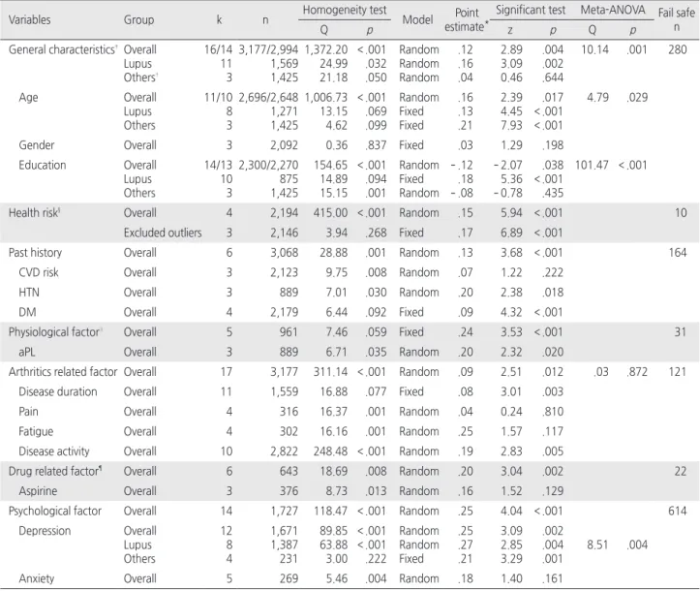Select the Q value '248.48'
Image resolution: width=700 pixels, height=591 pixels.
330,451
